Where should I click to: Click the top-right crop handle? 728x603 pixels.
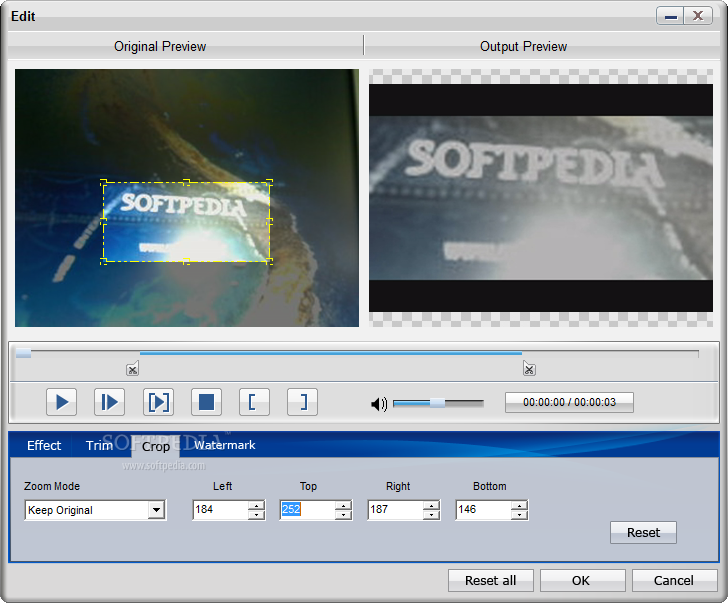(x=269, y=183)
